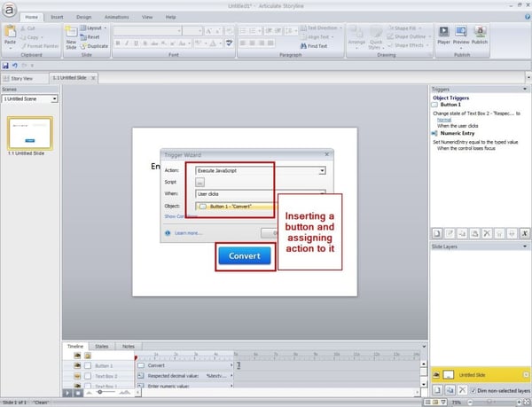Image resolution: width=532 pixels, height=407 pixels.
Task: Toggle the show/hide all eye in timeline header
Action: (77, 356)
